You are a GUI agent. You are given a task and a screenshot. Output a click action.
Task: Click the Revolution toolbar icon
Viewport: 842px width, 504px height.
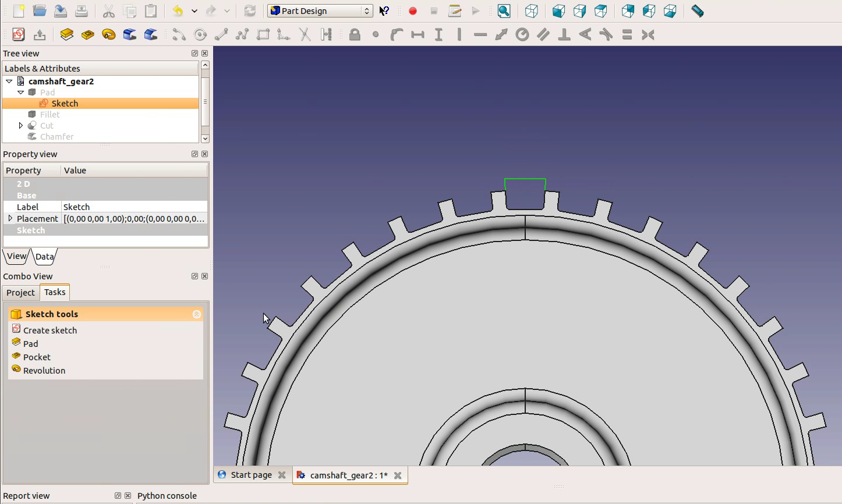point(109,35)
